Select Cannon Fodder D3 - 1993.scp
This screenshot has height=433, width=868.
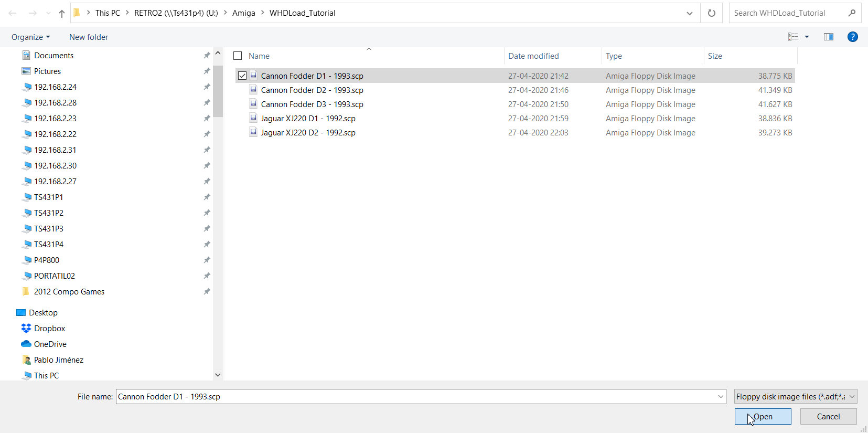(x=312, y=104)
